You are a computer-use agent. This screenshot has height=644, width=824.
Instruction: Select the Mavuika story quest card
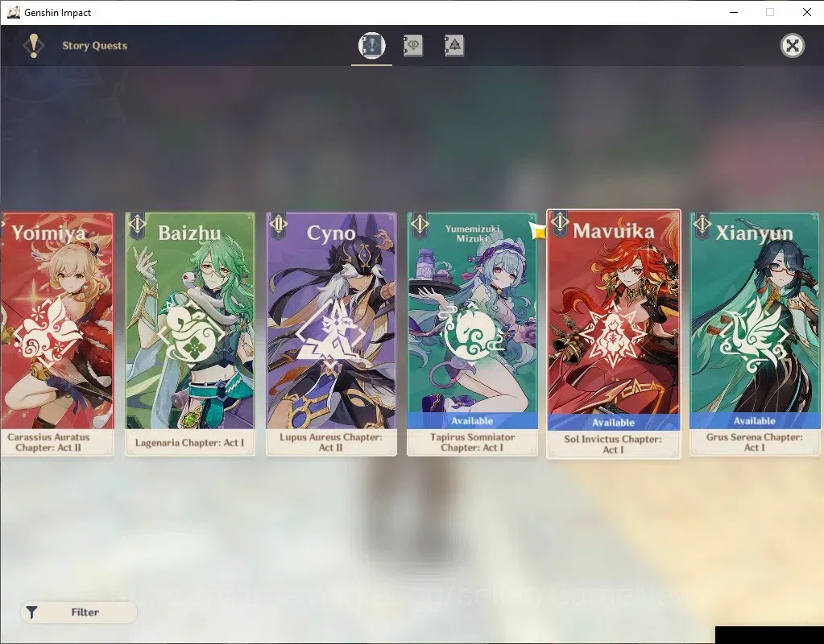pos(613,334)
